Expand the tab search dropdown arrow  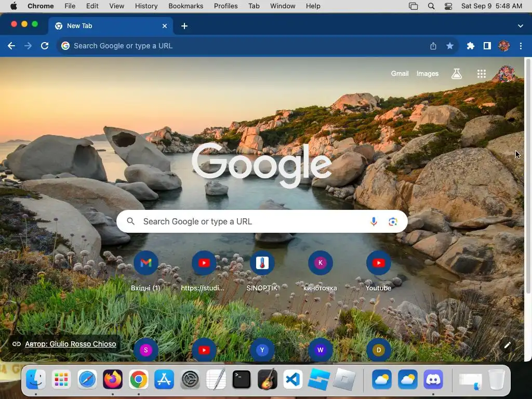coord(520,26)
